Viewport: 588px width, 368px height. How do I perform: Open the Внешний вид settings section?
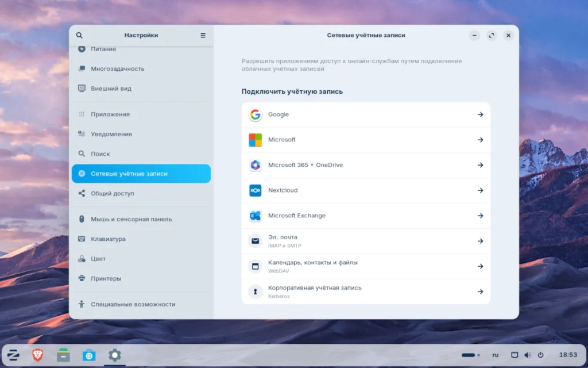(x=141, y=89)
